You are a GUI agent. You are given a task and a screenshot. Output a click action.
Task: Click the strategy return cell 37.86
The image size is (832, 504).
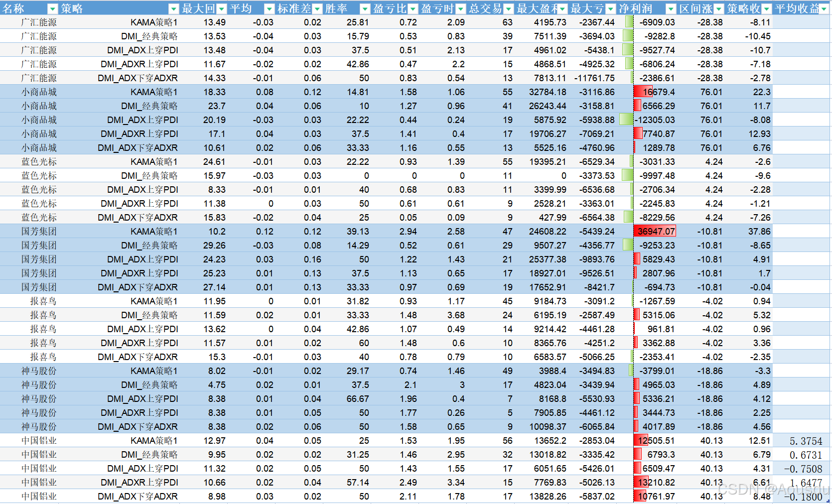(749, 232)
